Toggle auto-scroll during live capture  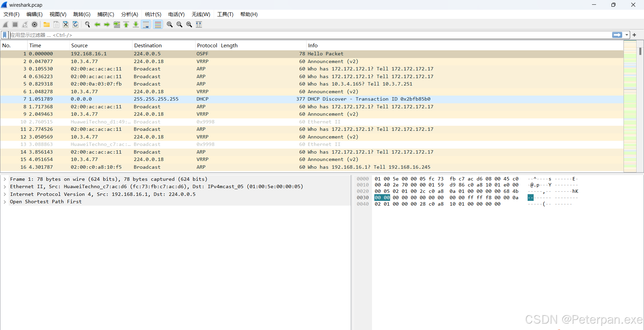click(x=146, y=24)
